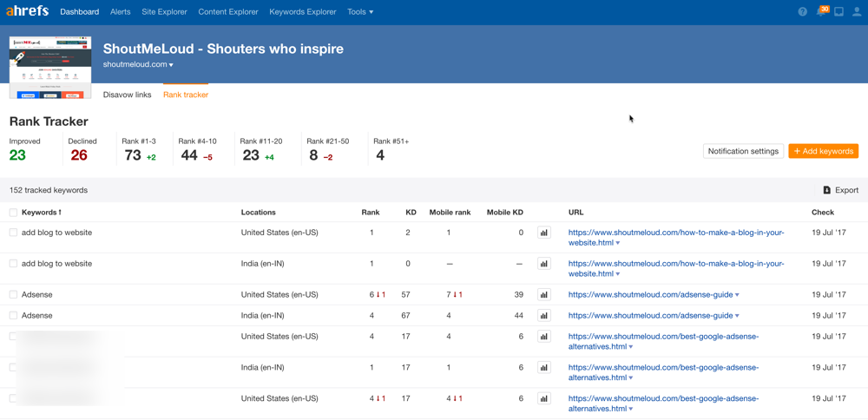
Task: Expand adsense-guide URL arrow in US row
Action: tap(737, 295)
